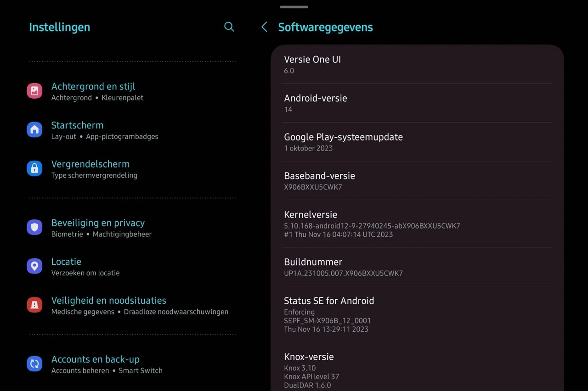Image resolution: width=588 pixels, height=391 pixels.
Task: Open search in Instellingen
Action: pos(229,27)
